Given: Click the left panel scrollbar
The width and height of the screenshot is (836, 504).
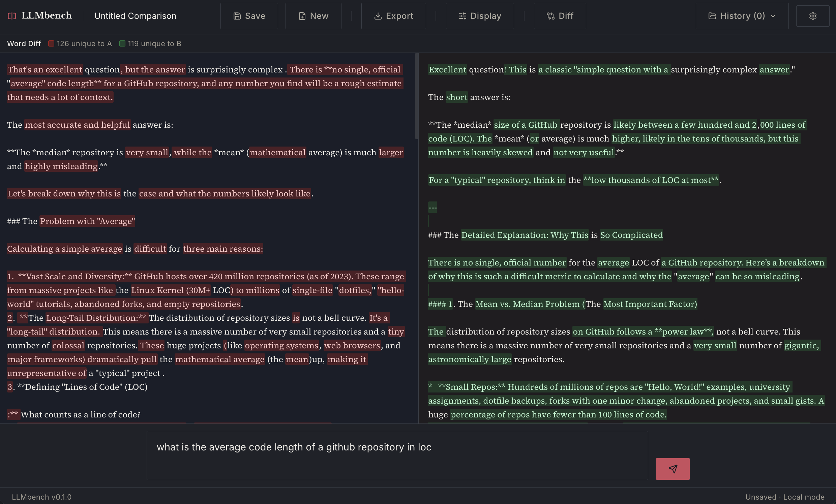Looking at the screenshot, I should tap(416, 96).
